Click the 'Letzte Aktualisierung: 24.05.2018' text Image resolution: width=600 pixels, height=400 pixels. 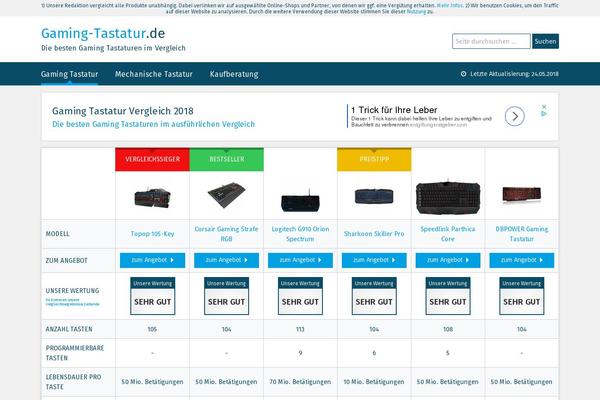tap(514, 74)
